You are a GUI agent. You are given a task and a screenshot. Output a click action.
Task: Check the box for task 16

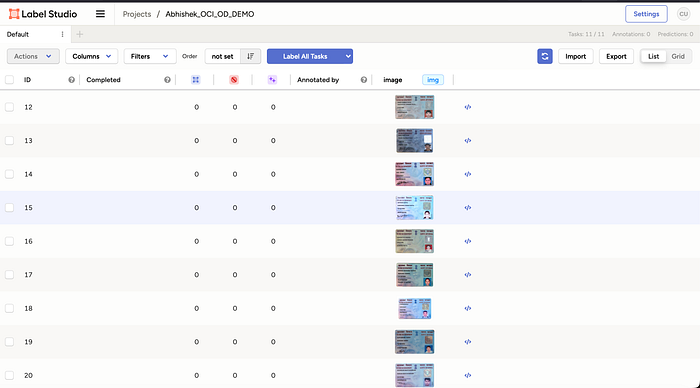(x=9, y=241)
